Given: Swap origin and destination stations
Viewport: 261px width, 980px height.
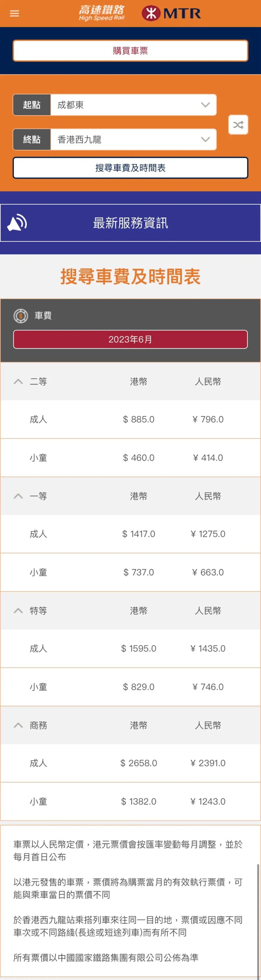Looking at the screenshot, I should [x=238, y=125].
